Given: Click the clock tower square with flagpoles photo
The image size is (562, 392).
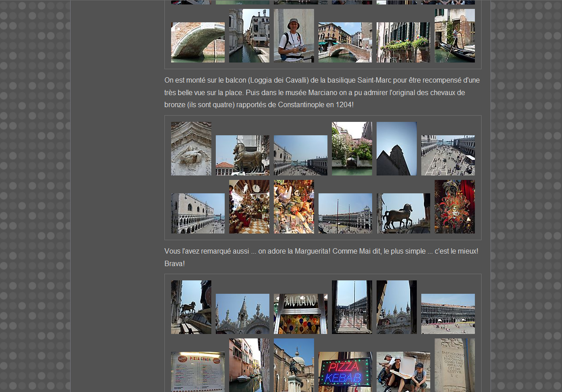Looking at the screenshot, I should point(345,213).
